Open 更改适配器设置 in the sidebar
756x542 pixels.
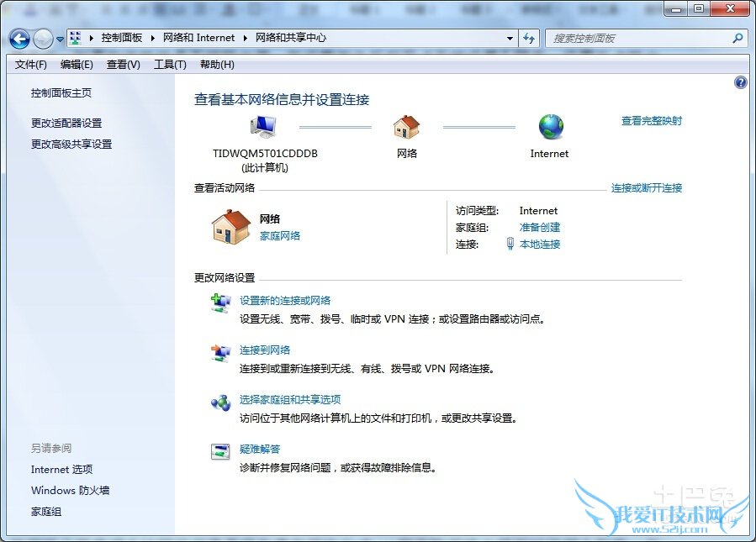click(66, 123)
